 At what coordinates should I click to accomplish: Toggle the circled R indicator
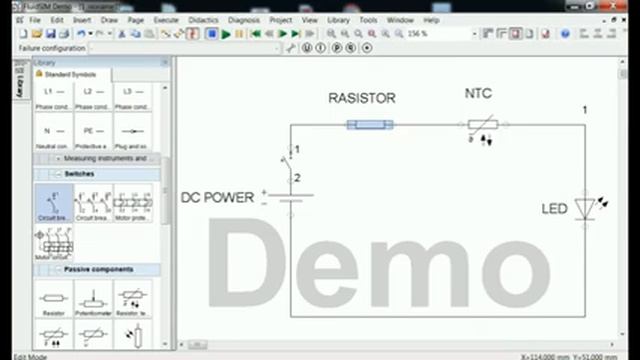point(351,48)
